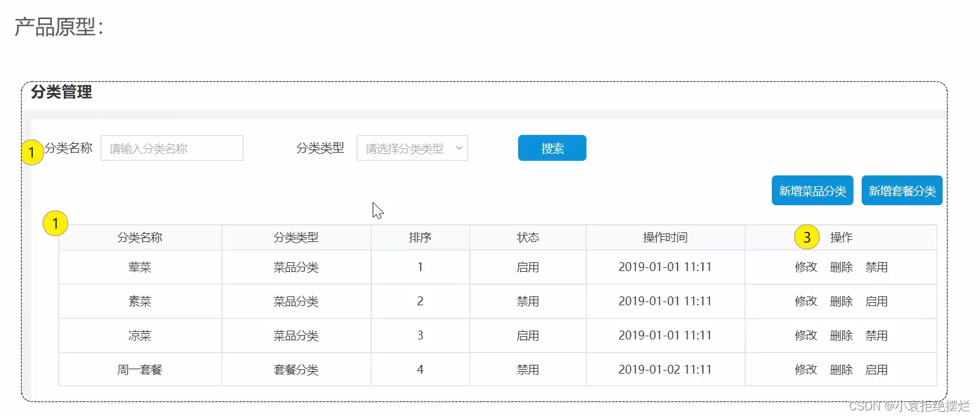Screen dimensions: 980x418
Task: Click the 状态 column header
Action: pyautogui.click(x=528, y=237)
